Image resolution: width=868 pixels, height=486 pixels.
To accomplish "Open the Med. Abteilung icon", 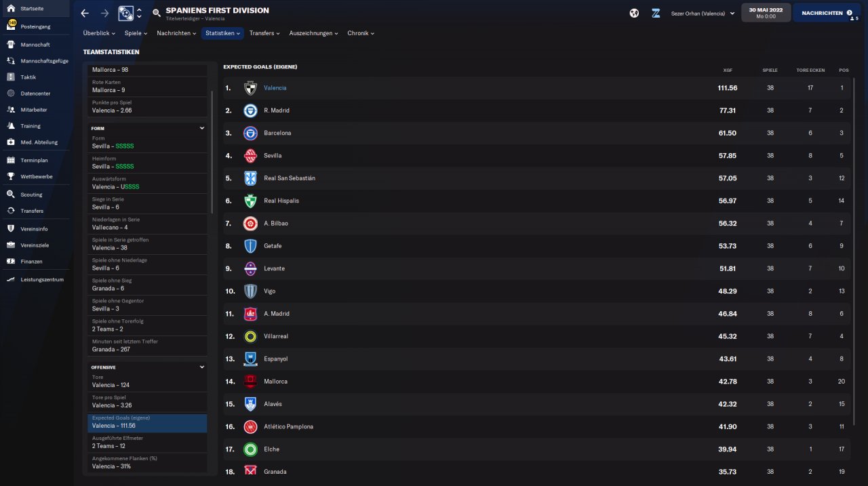I will click(11, 142).
